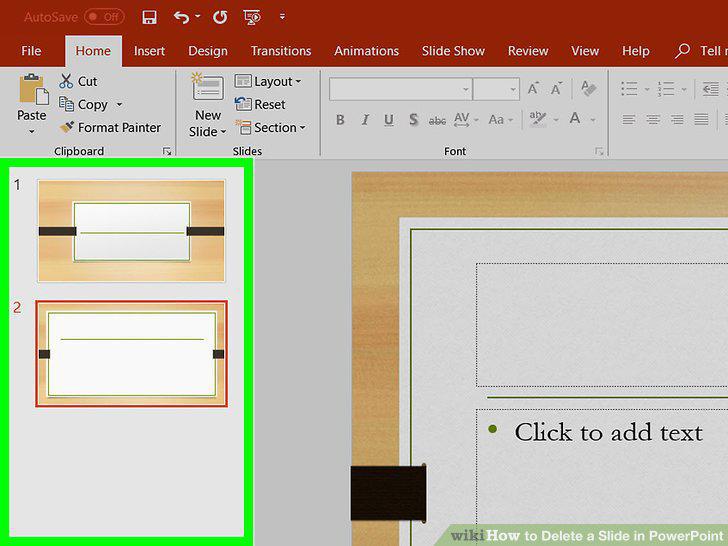
Task: Apply text highlight color pen
Action: coord(538,119)
